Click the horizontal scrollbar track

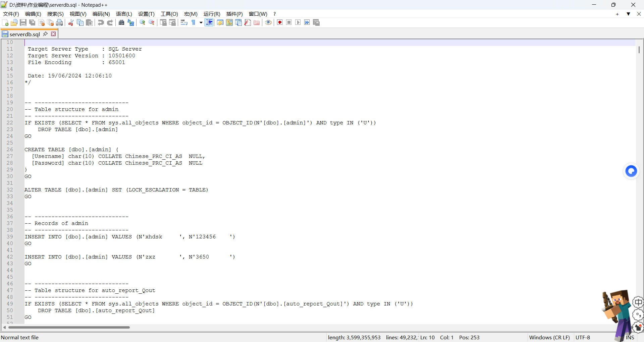235,328
